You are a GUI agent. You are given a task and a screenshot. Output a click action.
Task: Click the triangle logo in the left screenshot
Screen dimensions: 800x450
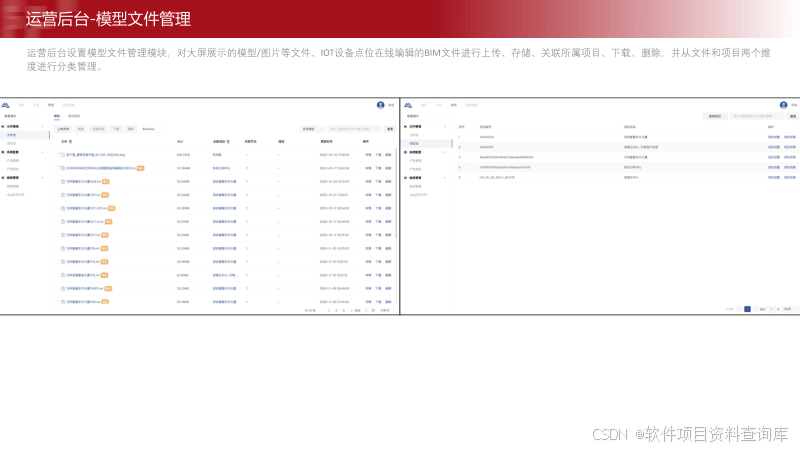pyautogui.click(x=6, y=105)
